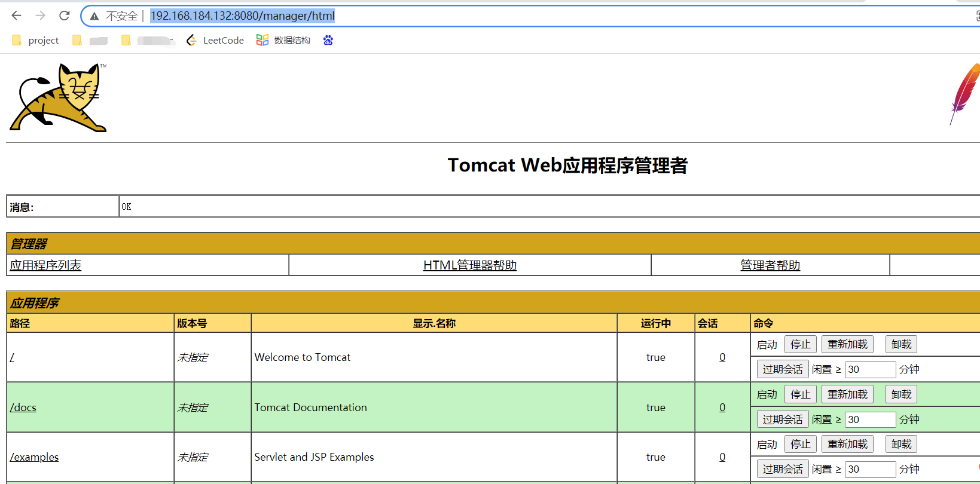Click the not-secure warning icon

(x=94, y=16)
